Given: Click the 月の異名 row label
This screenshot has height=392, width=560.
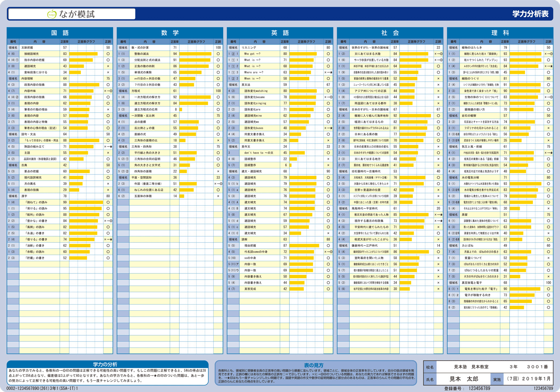Looking at the screenshot, I should (30, 184).
